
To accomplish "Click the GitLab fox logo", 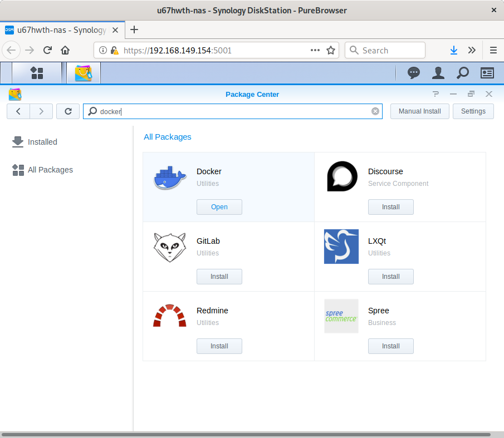I will point(170,247).
